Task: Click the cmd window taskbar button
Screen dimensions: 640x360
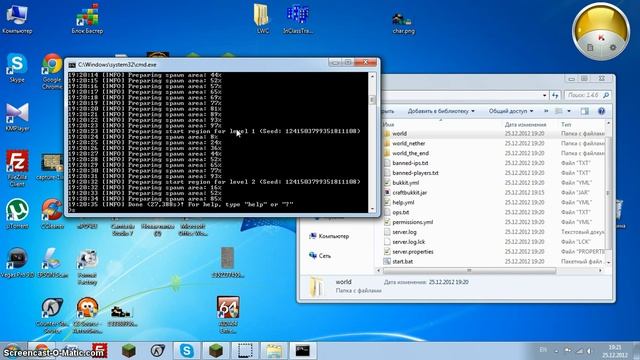Action: coord(303,351)
